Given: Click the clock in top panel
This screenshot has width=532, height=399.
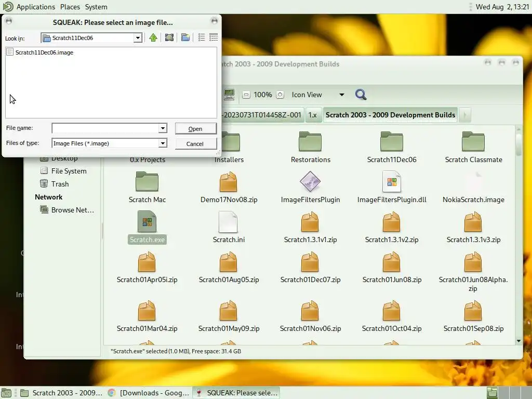Looking at the screenshot, I should [x=502, y=7].
